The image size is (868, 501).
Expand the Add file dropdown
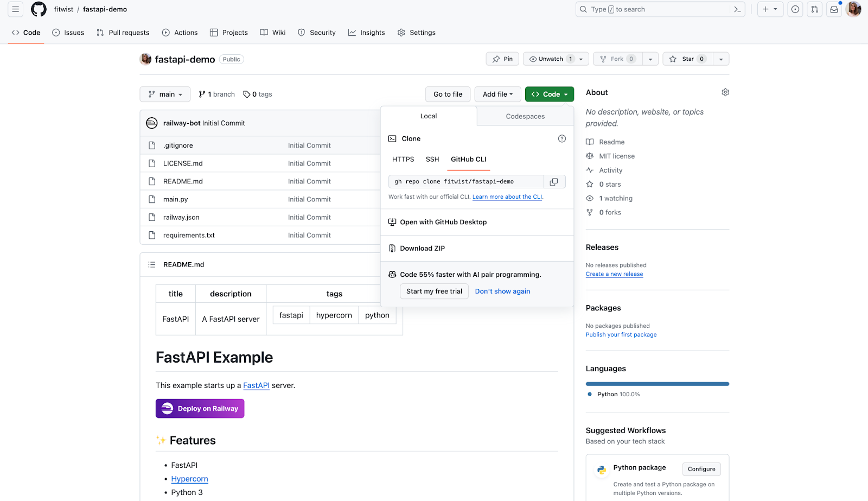[x=497, y=94]
